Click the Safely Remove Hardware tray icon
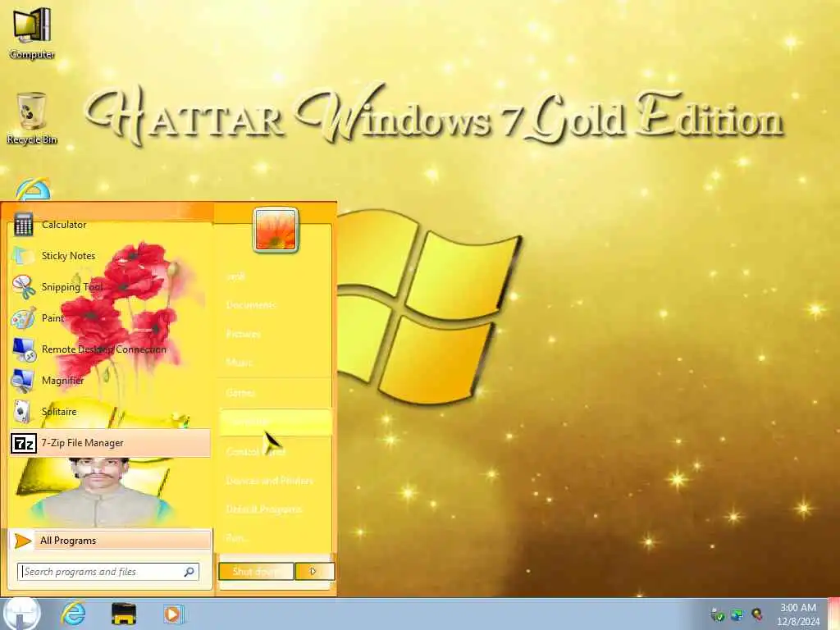 pyautogui.click(x=717, y=614)
